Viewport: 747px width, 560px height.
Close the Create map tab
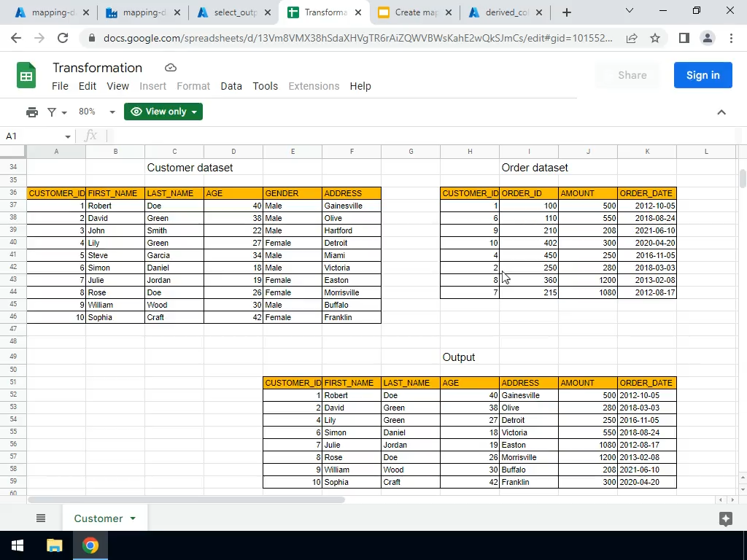click(449, 13)
